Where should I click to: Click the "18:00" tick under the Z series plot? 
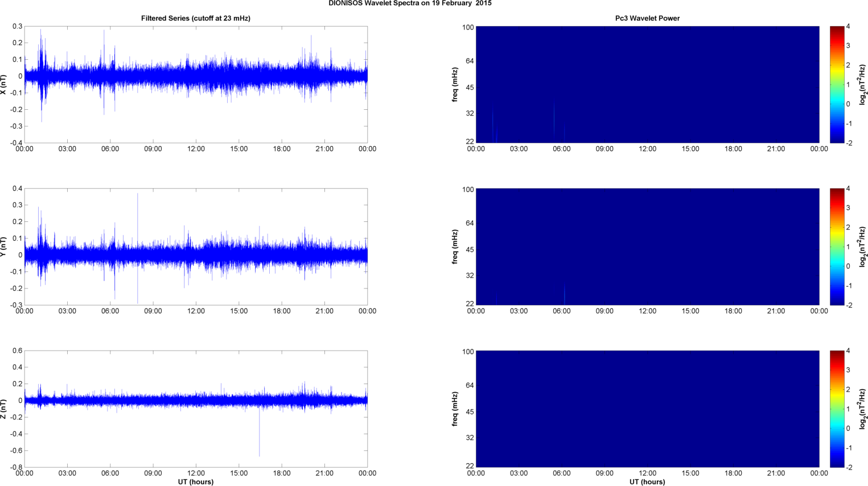282,473
